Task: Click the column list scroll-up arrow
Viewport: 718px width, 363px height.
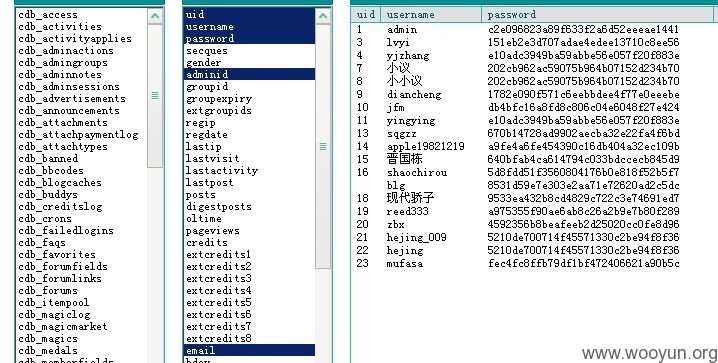Action: pyautogui.click(x=323, y=16)
